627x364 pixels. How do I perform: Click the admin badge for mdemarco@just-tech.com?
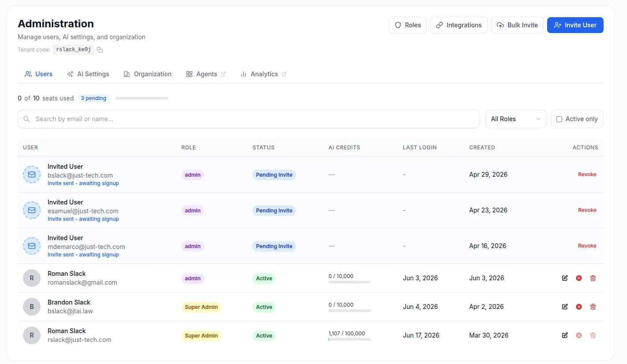pyautogui.click(x=193, y=246)
